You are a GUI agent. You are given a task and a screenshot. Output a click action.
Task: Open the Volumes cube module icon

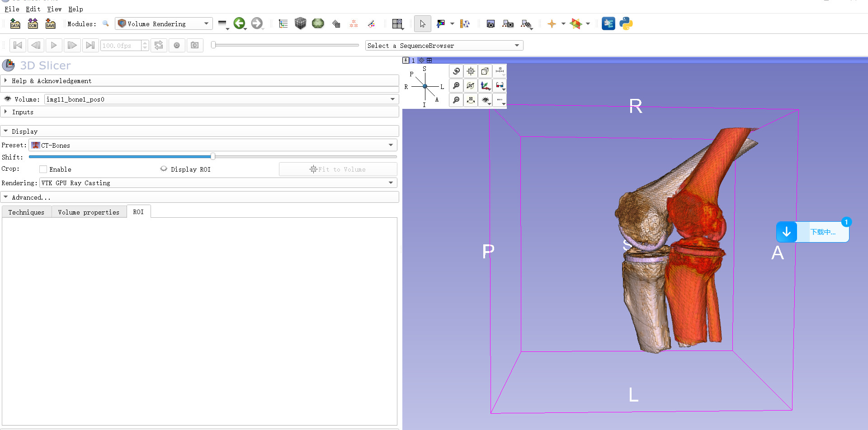(x=300, y=23)
